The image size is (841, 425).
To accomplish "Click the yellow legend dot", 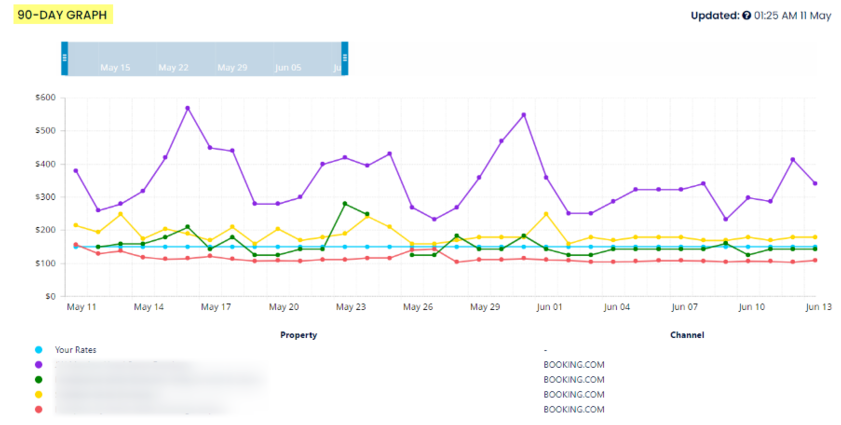I will [38, 395].
